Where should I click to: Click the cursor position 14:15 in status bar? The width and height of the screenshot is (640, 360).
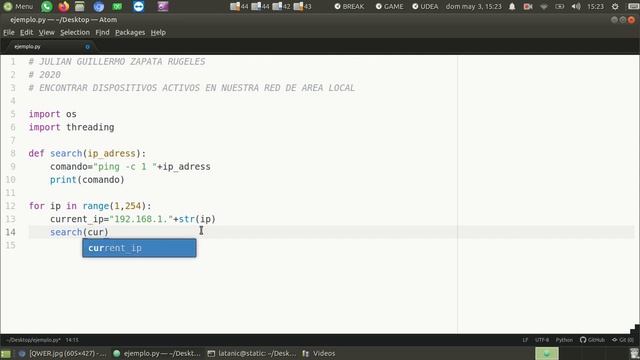point(72,340)
